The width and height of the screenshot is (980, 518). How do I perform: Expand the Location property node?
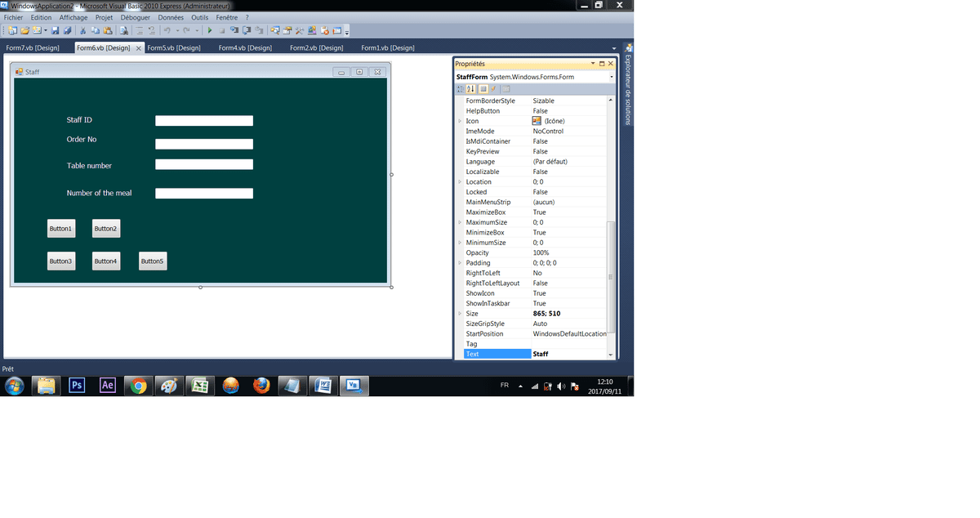460,182
